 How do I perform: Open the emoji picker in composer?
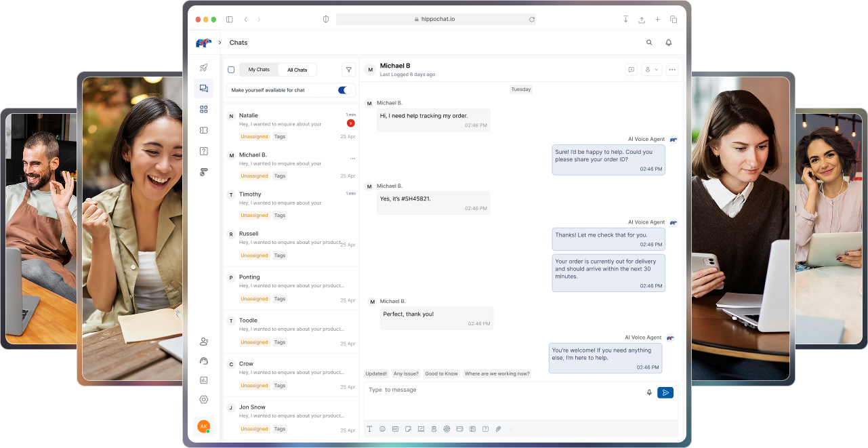[382, 429]
